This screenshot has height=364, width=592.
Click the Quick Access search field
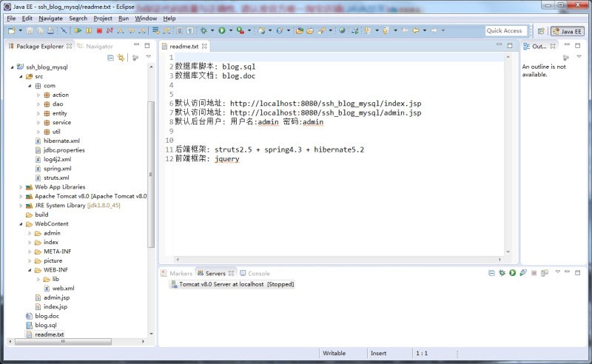(x=506, y=31)
